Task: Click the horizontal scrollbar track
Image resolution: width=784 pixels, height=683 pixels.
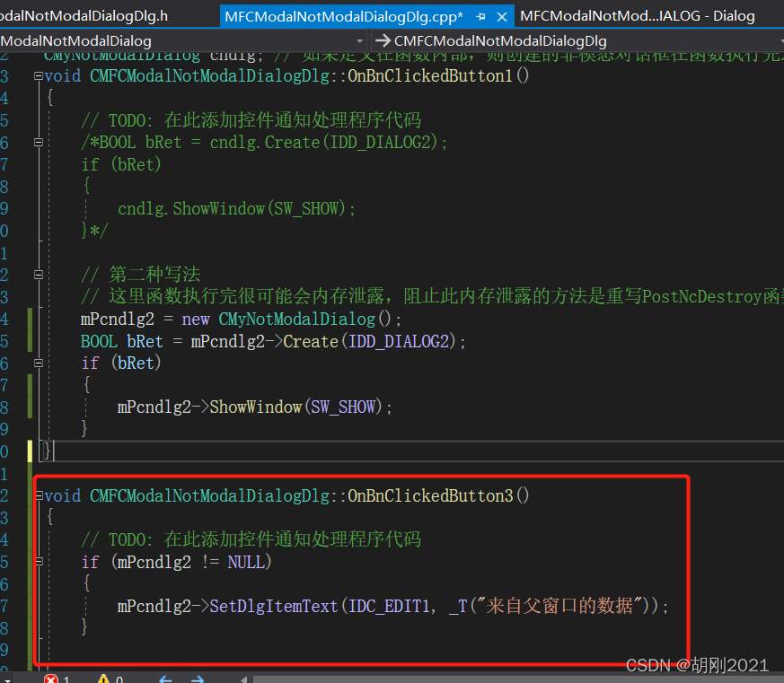Action: [x=518, y=679]
